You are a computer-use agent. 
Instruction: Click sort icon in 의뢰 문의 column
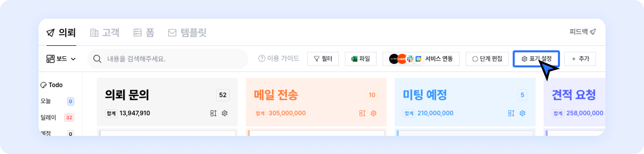(x=213, y=113)
